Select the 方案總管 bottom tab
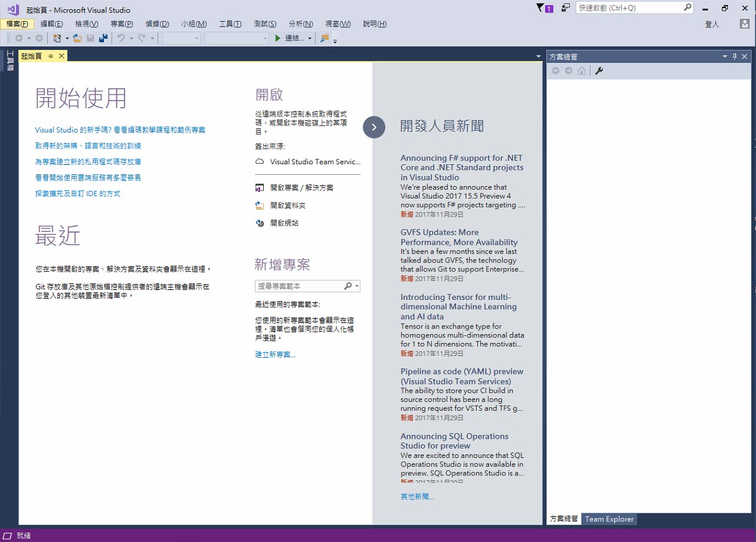 pyautogui.click(x=564, y=519)
